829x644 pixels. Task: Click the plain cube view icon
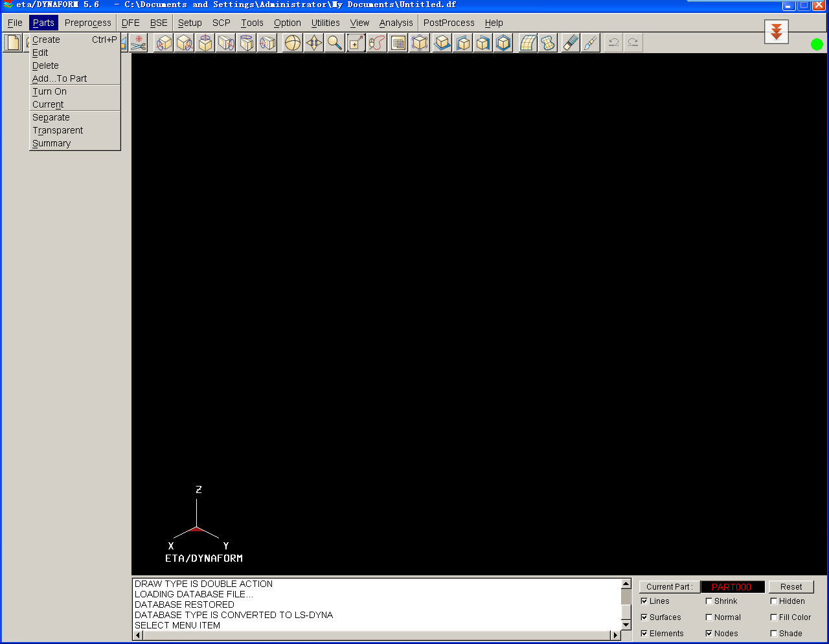point(420,43)
